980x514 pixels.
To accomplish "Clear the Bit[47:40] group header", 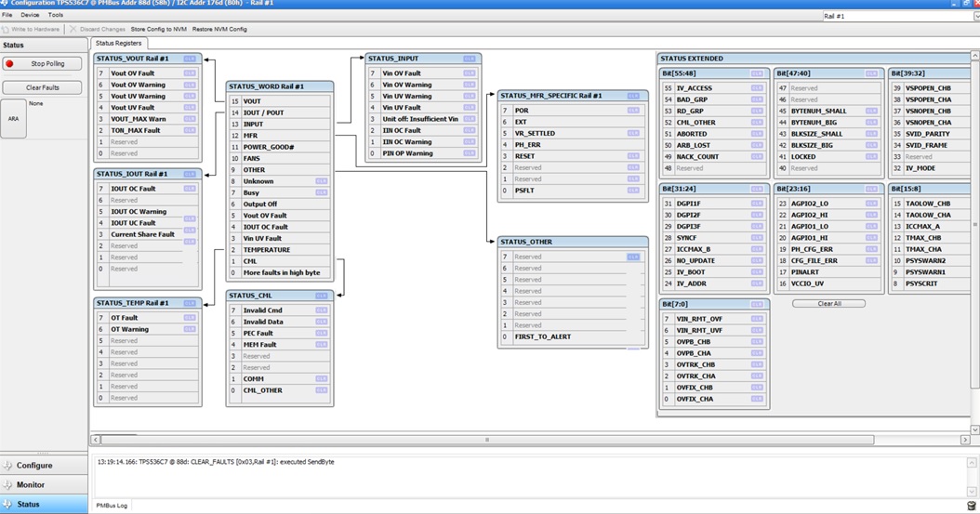I will [x=871, y=73].
